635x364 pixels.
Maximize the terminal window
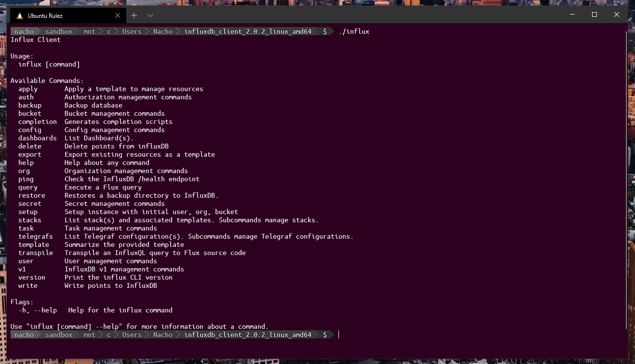[594, 14]
